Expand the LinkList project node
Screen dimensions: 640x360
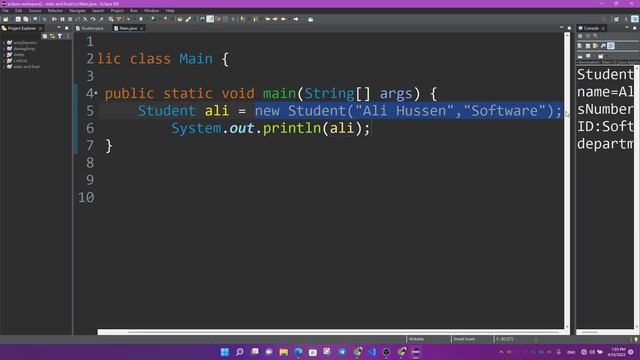tap(4, 60)
